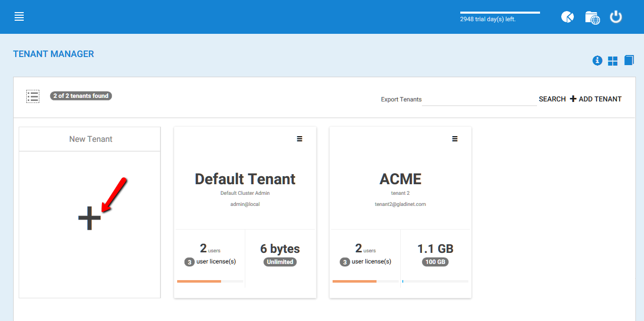
Task: Click the trial days progress bar
Action: coord(500,13)
